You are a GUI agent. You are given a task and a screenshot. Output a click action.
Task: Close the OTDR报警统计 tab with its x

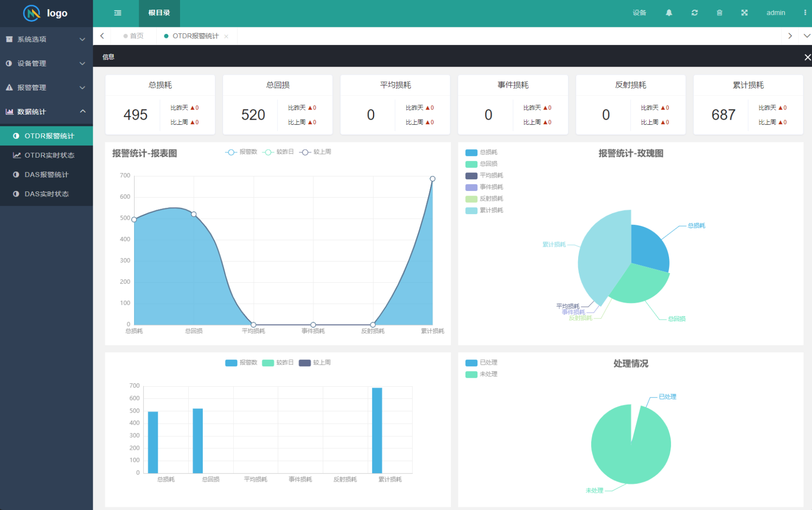(226, 37)
